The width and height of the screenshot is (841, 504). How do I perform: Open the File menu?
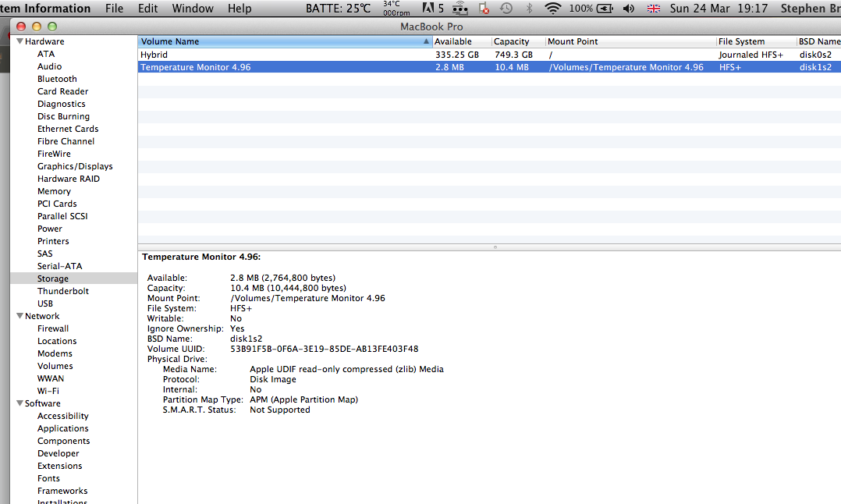114,9
